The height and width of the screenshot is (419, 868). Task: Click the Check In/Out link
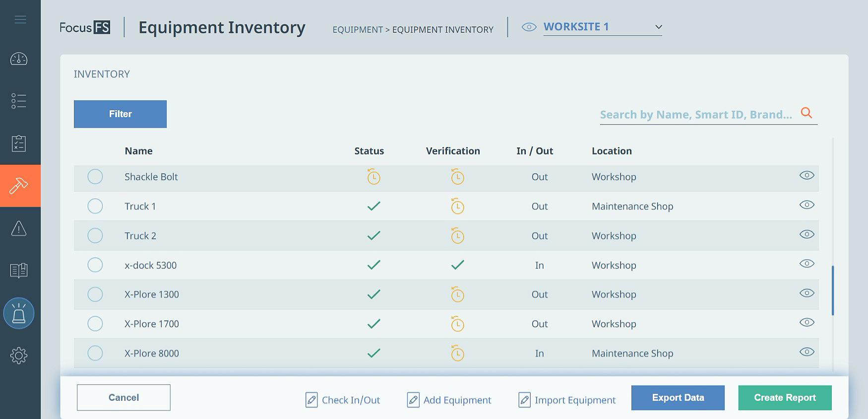coord(351,400)
